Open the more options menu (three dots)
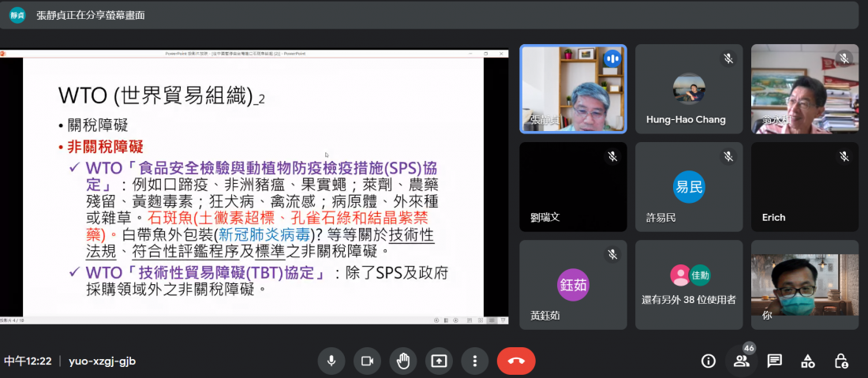 coord(474,361)
